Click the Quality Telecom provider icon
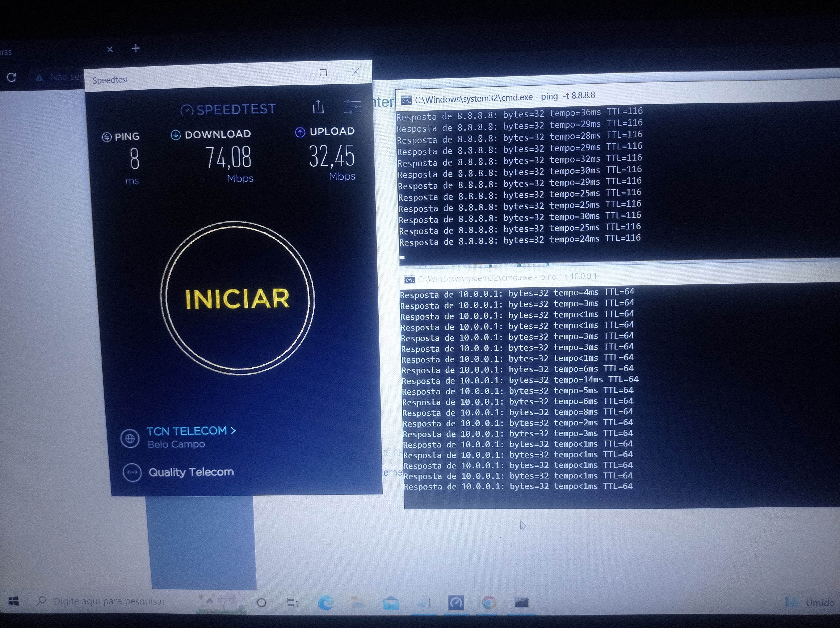840x628 pixels. (x=132, y=472)
